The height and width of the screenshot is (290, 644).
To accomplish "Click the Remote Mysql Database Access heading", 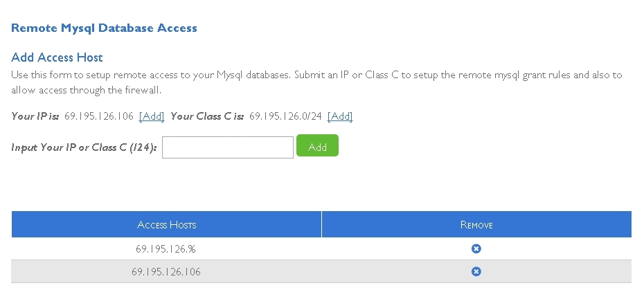I will [104, 28].
